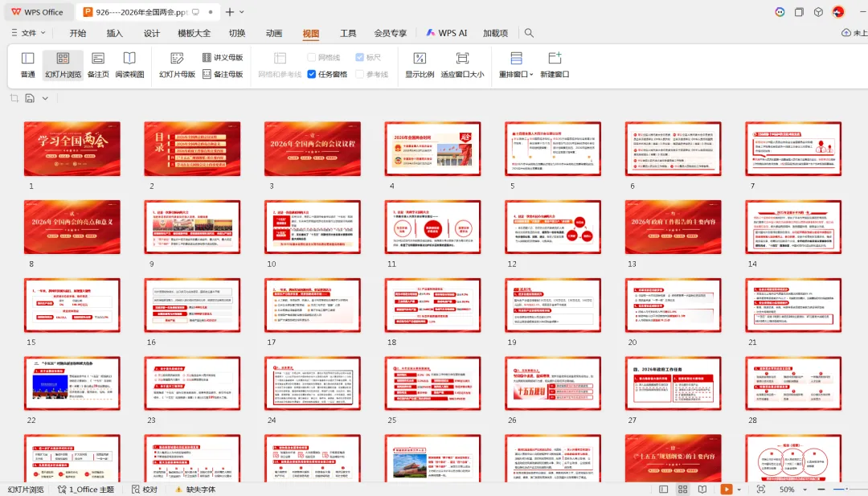
Task: Open the WPS AI tab
Action: (447, 33)
